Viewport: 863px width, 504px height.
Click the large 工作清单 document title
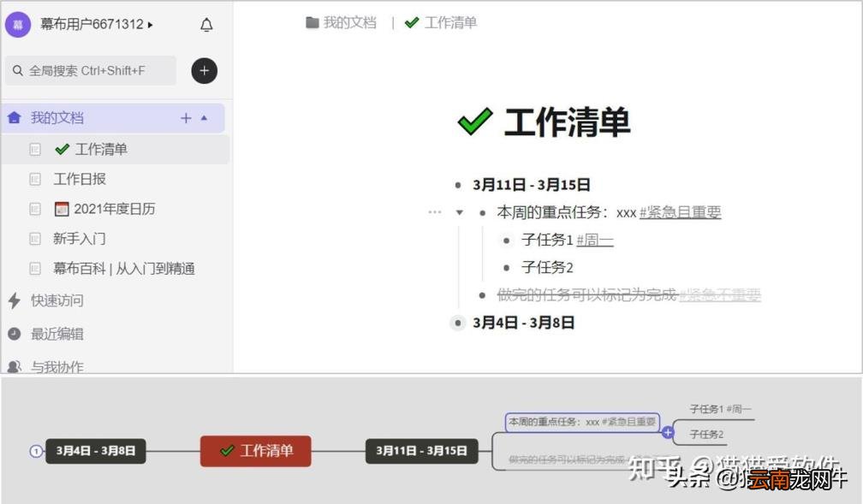(x=567, y=122)
